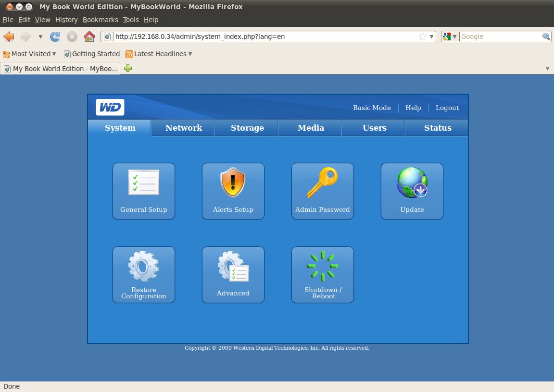Reload the page with Firefox refresh icon
This screenshot has height=392, width=554.
pos(55,37)
